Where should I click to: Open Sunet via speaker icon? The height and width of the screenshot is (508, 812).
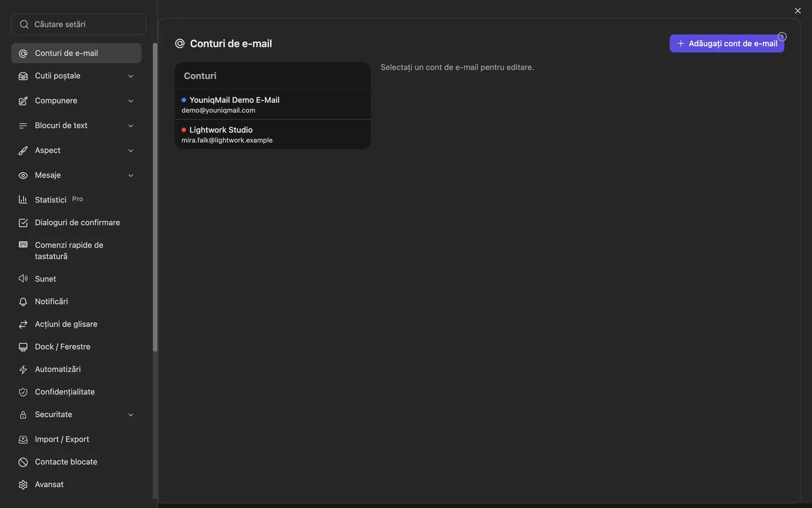coord(23,279)
